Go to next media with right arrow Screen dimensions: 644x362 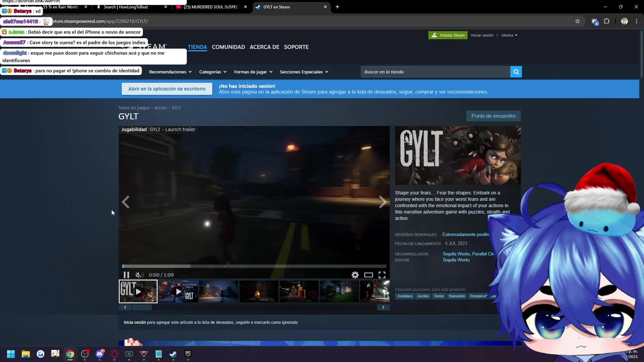[x=383, y=202]
